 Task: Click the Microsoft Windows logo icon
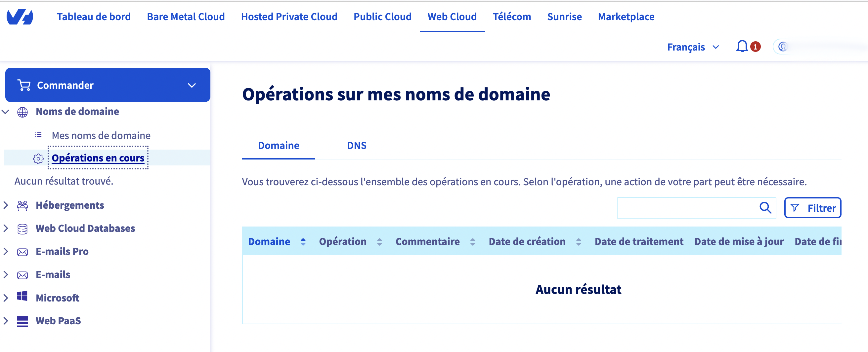(22, 297)
